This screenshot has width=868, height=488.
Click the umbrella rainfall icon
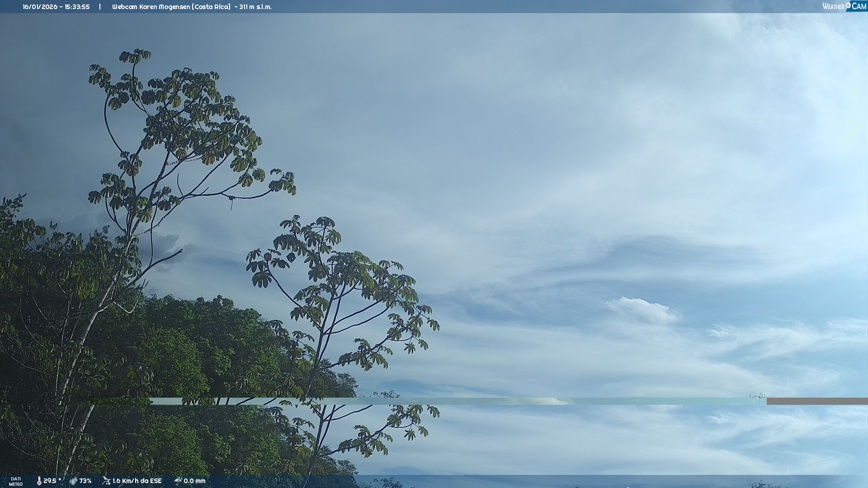click(178, 481)
